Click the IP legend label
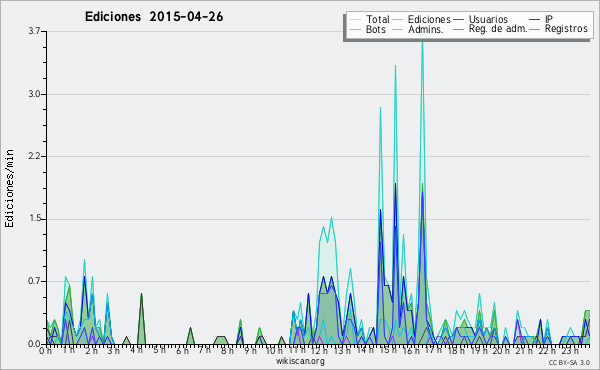Image resolution: width=600 pixels, height=370 pixels. click(x=549, y=19)
